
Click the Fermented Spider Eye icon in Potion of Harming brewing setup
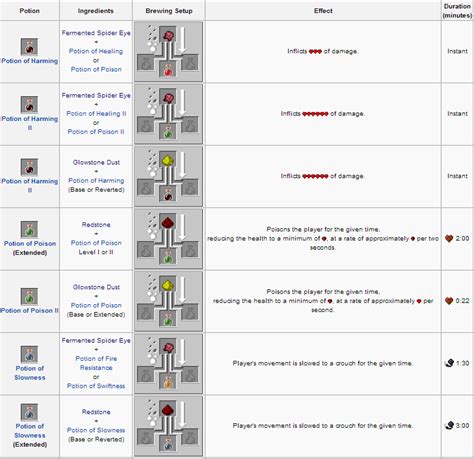[x=168, y=35]
